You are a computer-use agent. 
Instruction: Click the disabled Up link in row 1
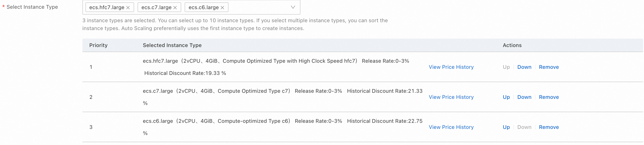coord(506,67)
